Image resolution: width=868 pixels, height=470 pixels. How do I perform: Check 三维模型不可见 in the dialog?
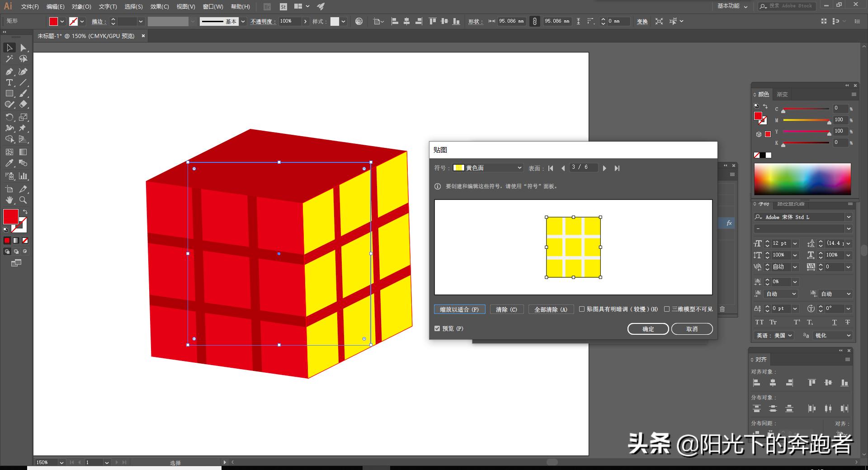[667, 309]
